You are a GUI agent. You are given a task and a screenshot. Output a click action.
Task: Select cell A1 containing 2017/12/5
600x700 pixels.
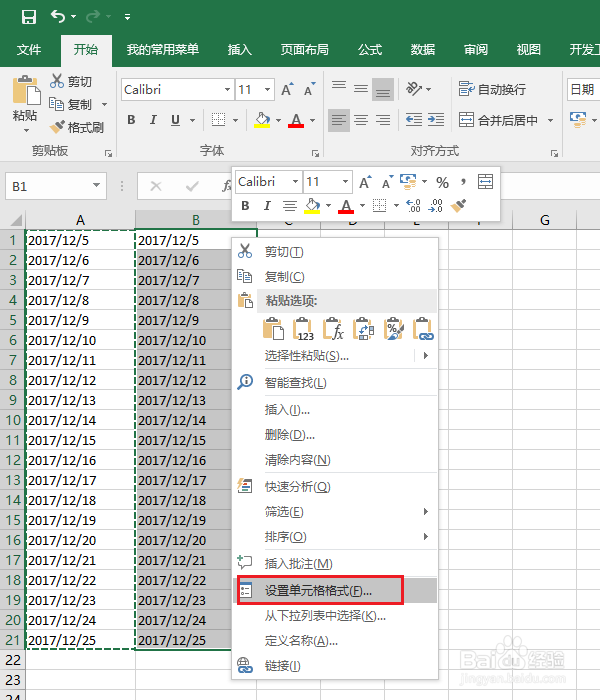[80, 241]
